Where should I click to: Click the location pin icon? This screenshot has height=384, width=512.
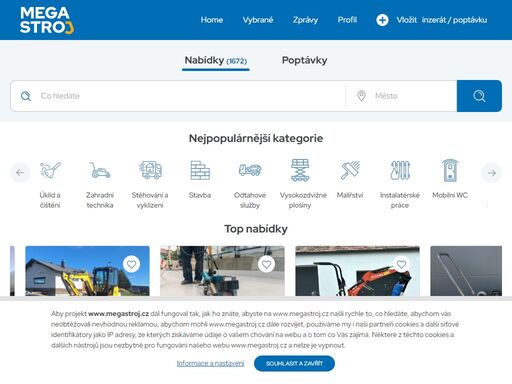(361, 96)
